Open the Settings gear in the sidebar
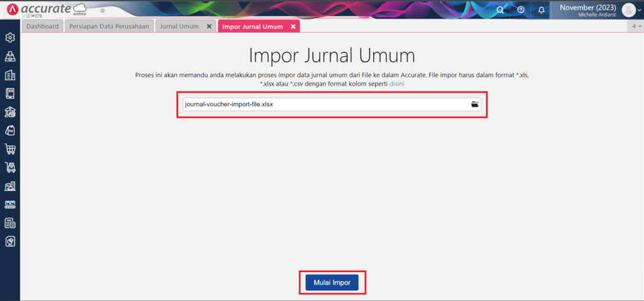The image size is (644, 301). [10, 38]
